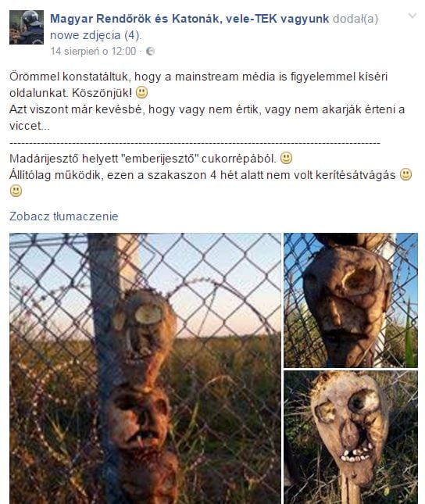Open the top-right carved beet photo
This screenshot has height=504, width=425.
(x=351, y=300)
